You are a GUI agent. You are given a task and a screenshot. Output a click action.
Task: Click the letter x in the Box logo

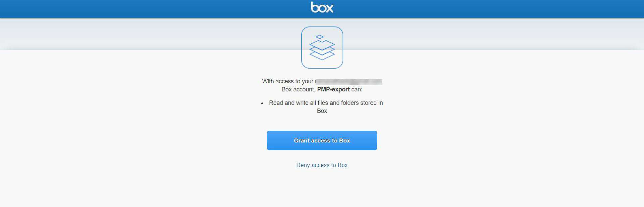coord(329,9)
